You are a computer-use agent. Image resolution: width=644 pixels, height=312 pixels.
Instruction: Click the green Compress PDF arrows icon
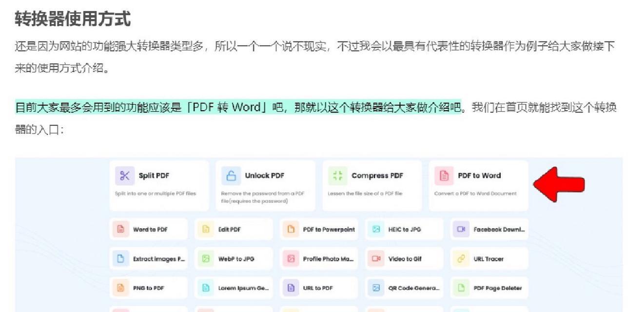[337, 175]
